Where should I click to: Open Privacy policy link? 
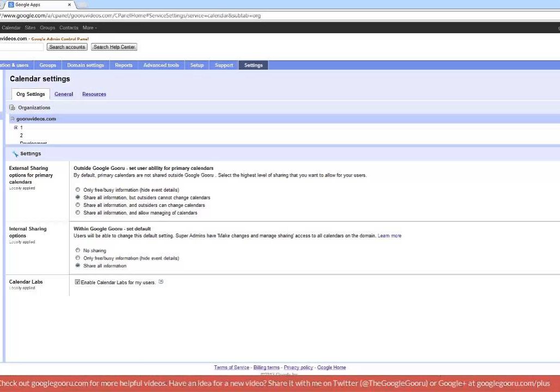(x=298, y=367)
